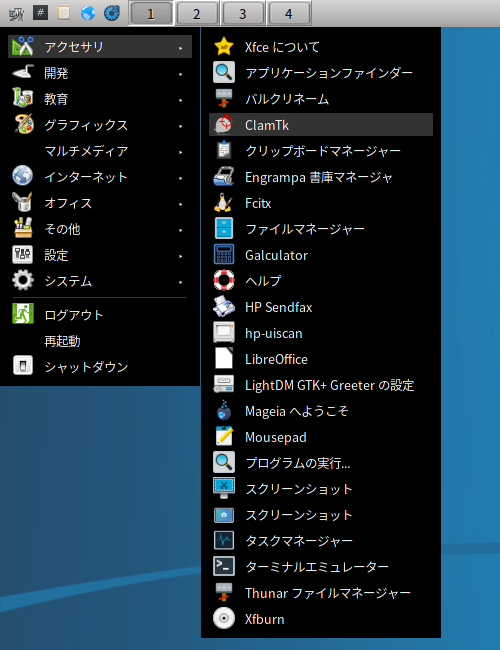Click the ログアウト exit icon
This screenshot has width=500, height=650.
[23, 314]
